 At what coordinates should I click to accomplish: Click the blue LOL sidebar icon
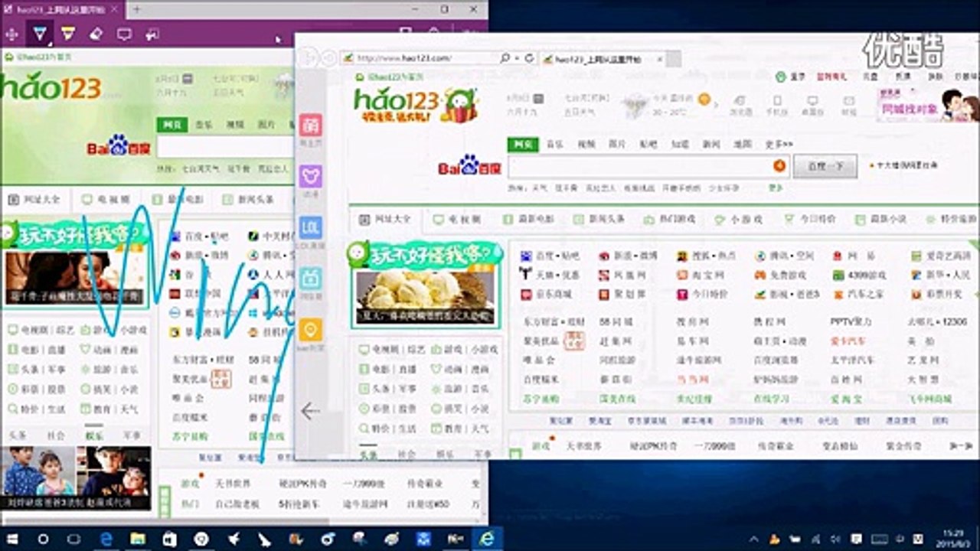coord(311,227)
